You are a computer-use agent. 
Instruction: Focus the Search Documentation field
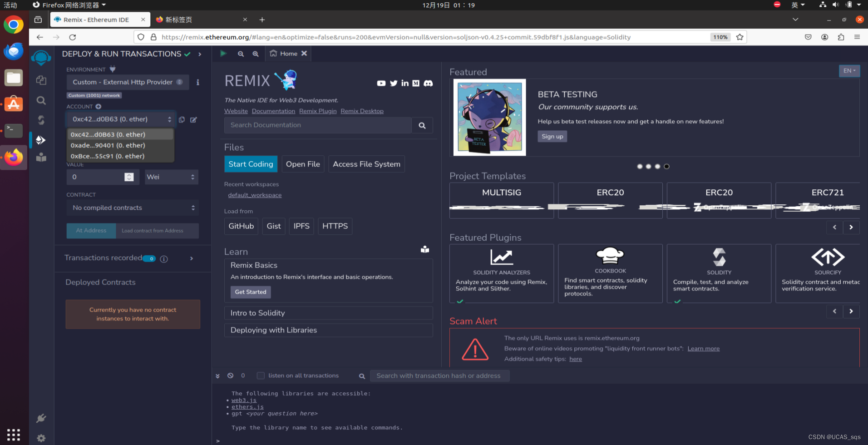pos(318,125)
